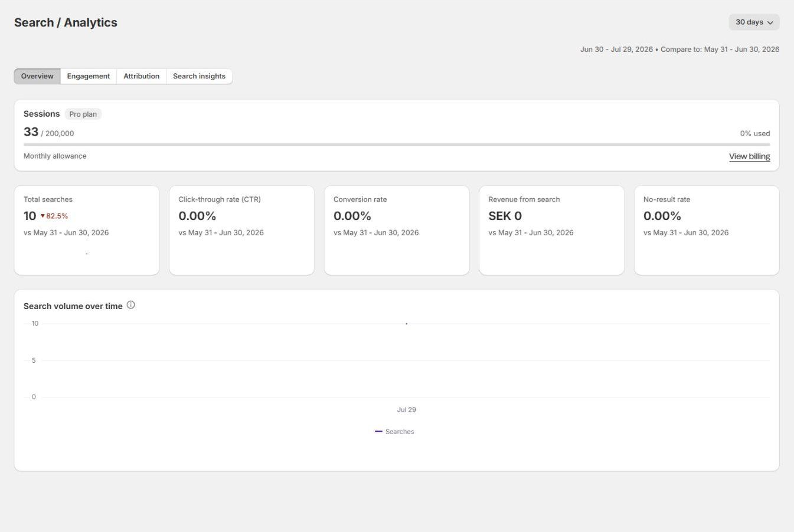Click the Searches legend item in chart
The image size is (794, 532).
coord(394,432)
